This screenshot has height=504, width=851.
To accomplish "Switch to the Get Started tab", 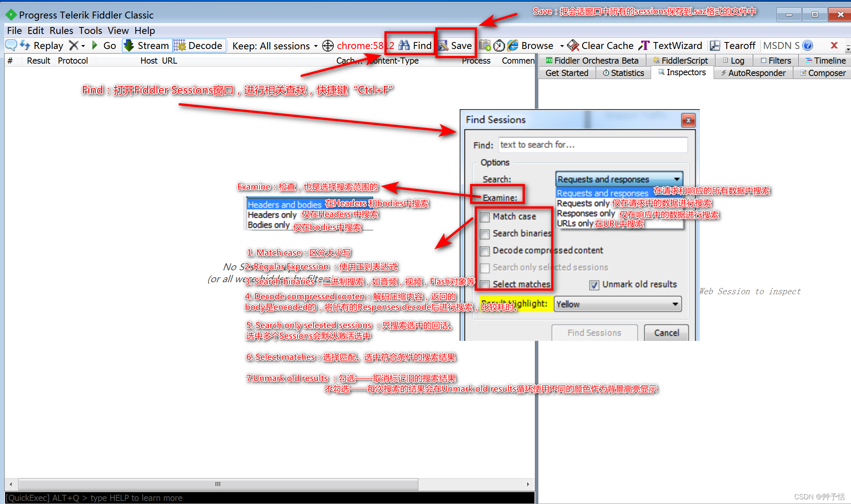I will (567, 73).
